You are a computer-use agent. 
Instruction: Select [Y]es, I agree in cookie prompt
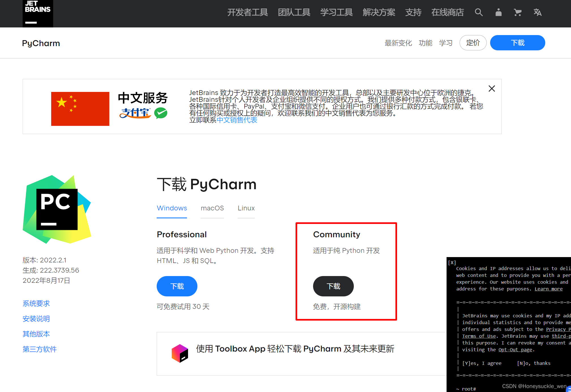(x=482, y=363)
